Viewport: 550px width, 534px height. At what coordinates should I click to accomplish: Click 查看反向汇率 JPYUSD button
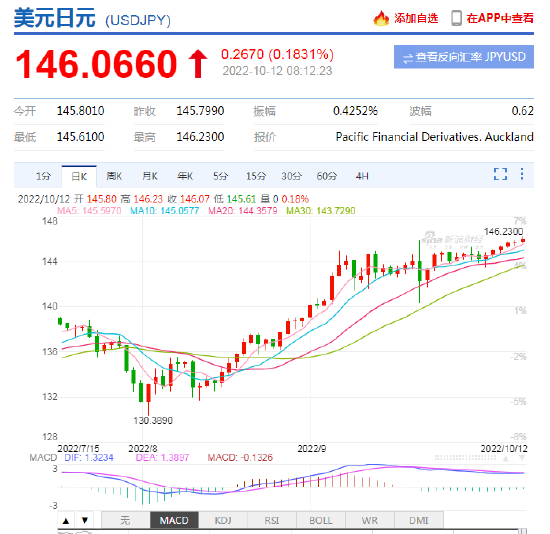[464, 57]
